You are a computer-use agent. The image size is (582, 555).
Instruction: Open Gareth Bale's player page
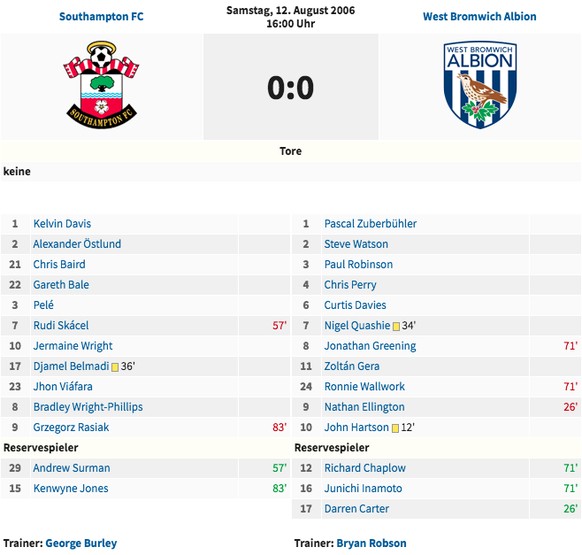pyautogui.click(x=61, y=285)
